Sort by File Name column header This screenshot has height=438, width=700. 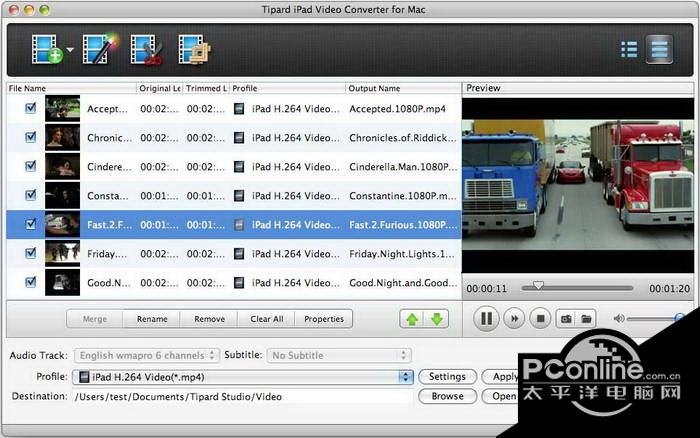pos(71,88)
